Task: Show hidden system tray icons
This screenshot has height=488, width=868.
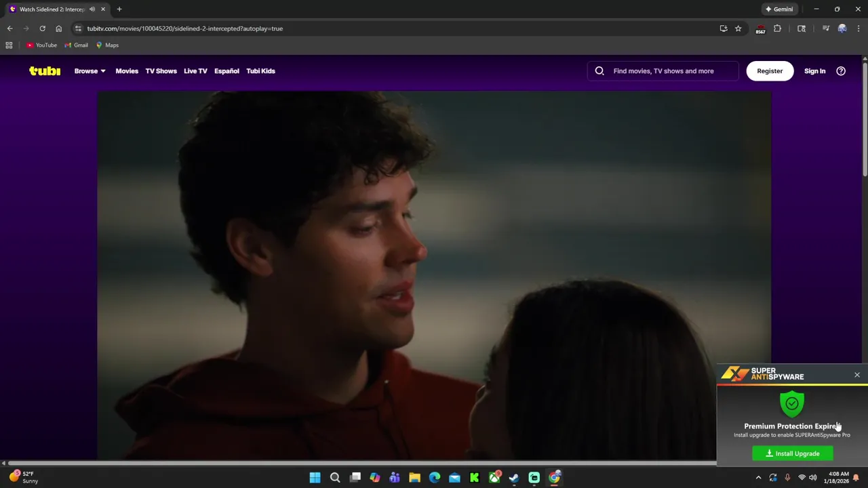Action: [x=758, y=478]
